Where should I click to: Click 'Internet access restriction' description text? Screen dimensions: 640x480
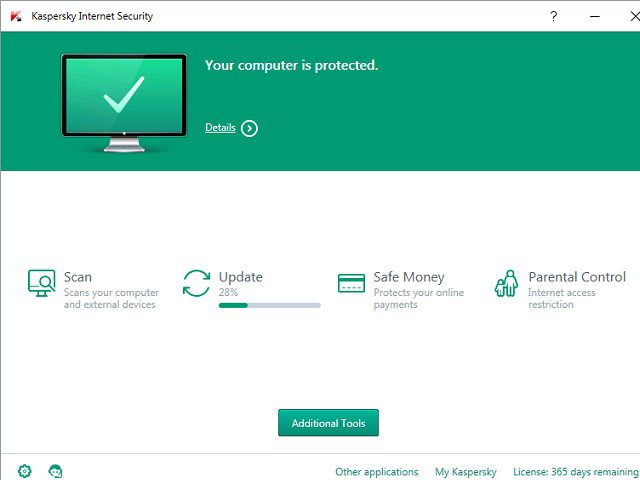pos(562,298)
